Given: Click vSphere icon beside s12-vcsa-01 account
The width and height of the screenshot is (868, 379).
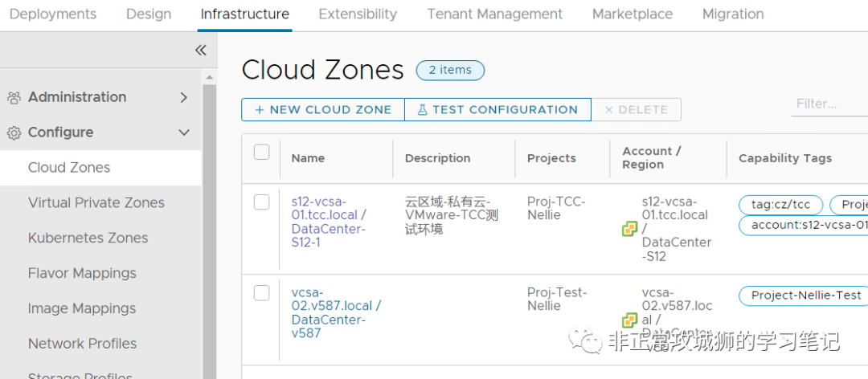Looking at the screenshot, I should (x=630, y=229).
